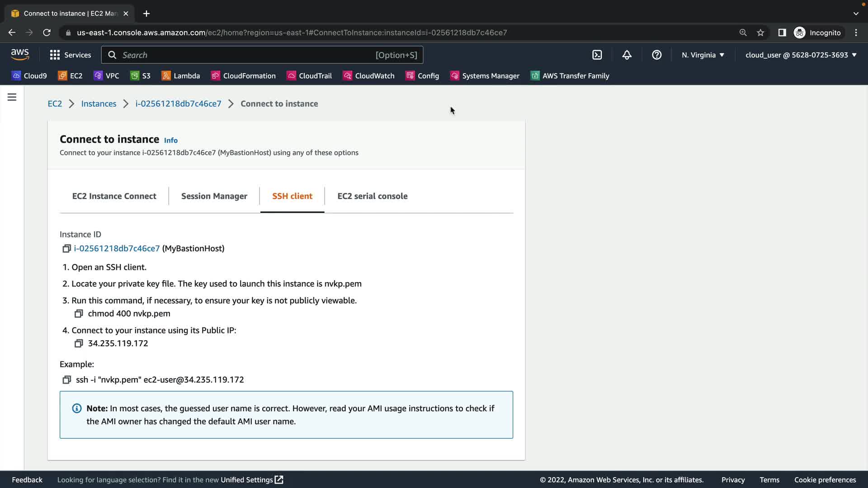This screenshot has height=488, width=868.
Task: Copy the chmod 400 nvkp.pem command
Action: click(79, 314)
